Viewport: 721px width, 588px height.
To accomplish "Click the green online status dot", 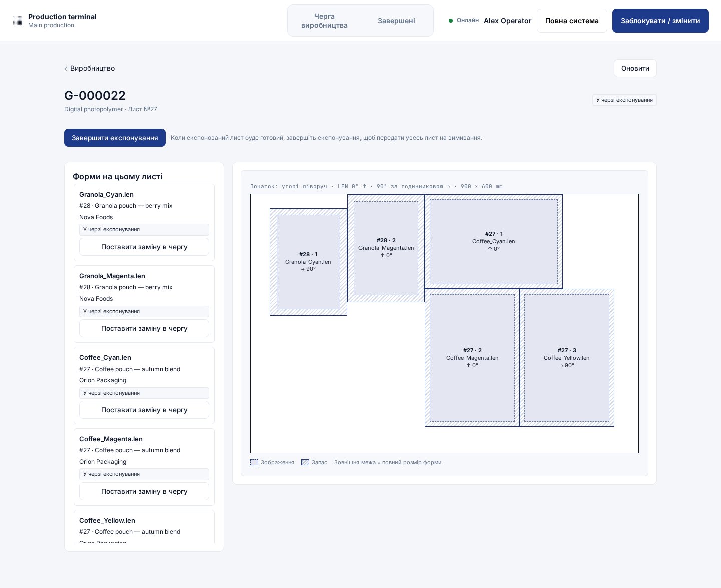I will (451, 21).
